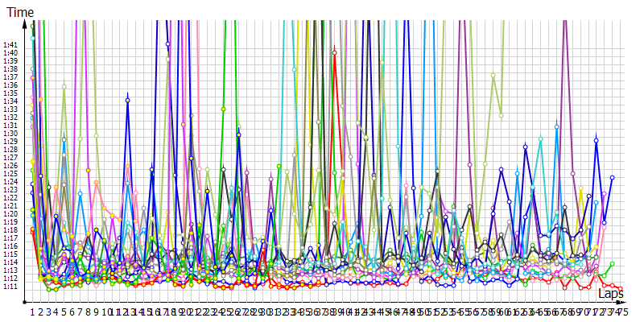644x322 pixels.
Task: Click the final point of the blue line
Action: (x=612, y=177)
